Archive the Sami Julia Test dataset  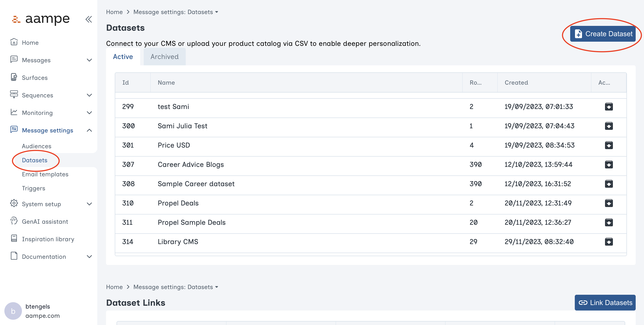[x=609, y=126]
